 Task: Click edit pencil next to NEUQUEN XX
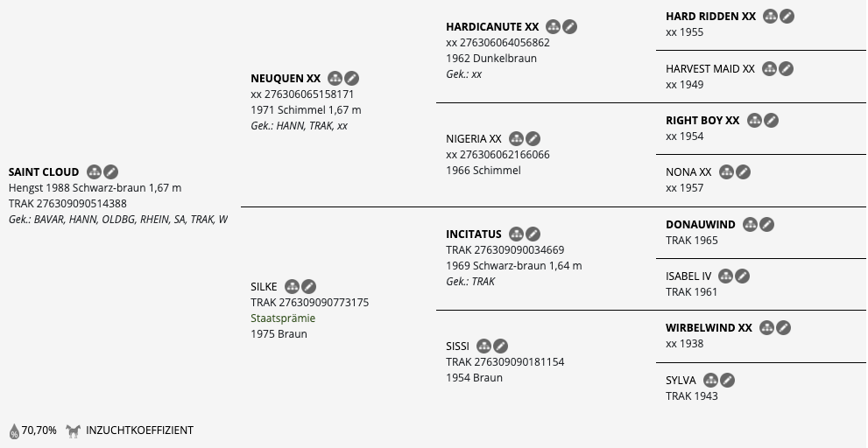(351, 79)
